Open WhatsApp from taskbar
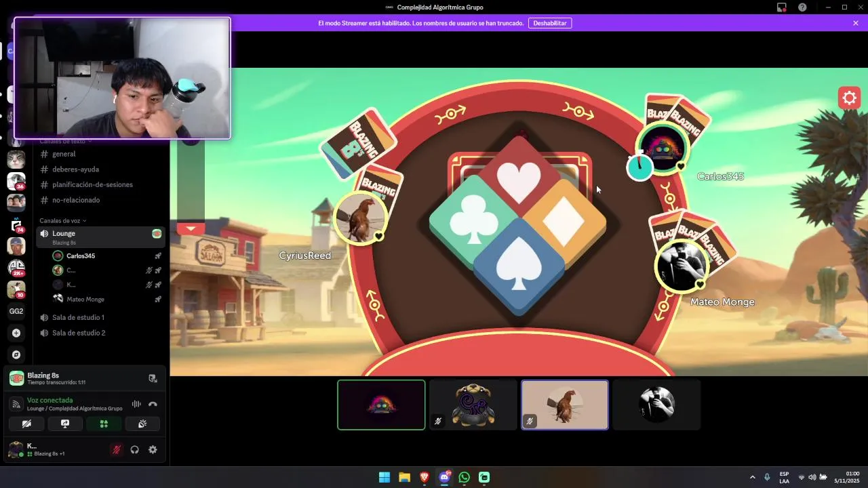Image resolution: width=868 pixels, height=488 pixels. click(x=464, y=477)
